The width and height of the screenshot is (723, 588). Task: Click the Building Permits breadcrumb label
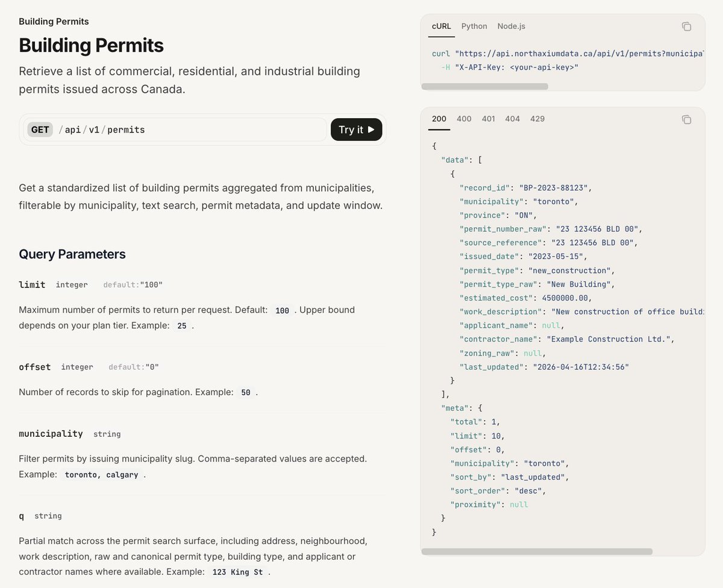(x=54, y=22)
